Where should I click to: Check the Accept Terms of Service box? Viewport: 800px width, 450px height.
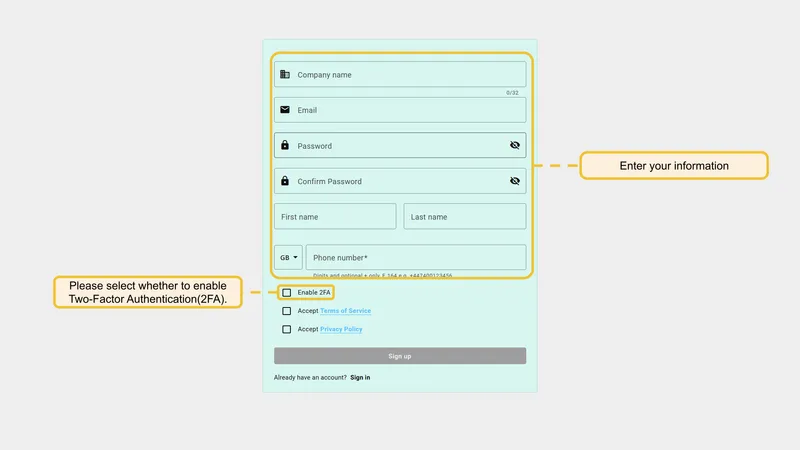pos(287,311)
